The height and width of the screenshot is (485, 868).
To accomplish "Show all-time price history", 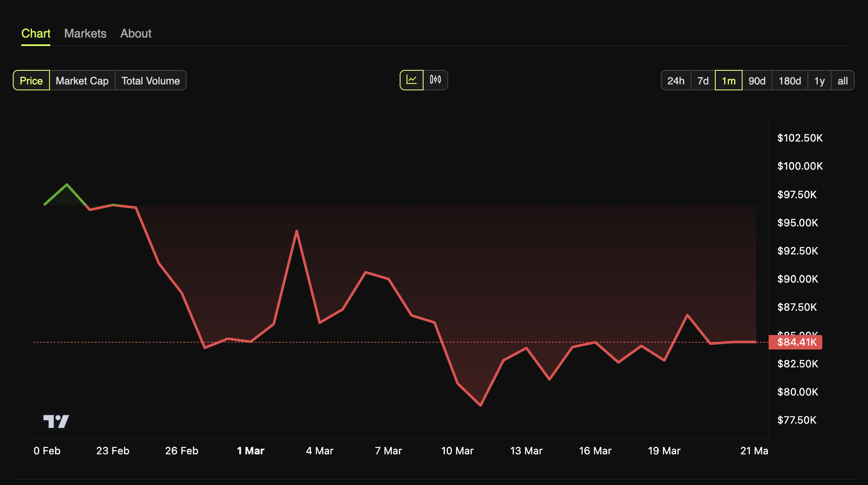I will (842, 81).
